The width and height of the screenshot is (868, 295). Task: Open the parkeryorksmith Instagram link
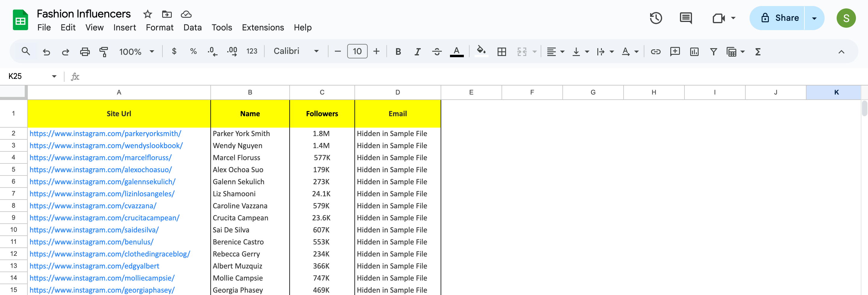tap(105, 134)
